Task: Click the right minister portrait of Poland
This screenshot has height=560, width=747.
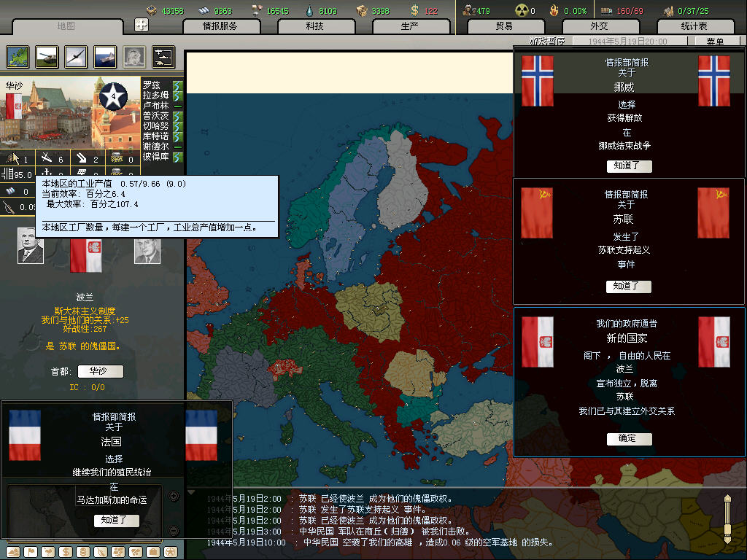Action: click(147, 251)
